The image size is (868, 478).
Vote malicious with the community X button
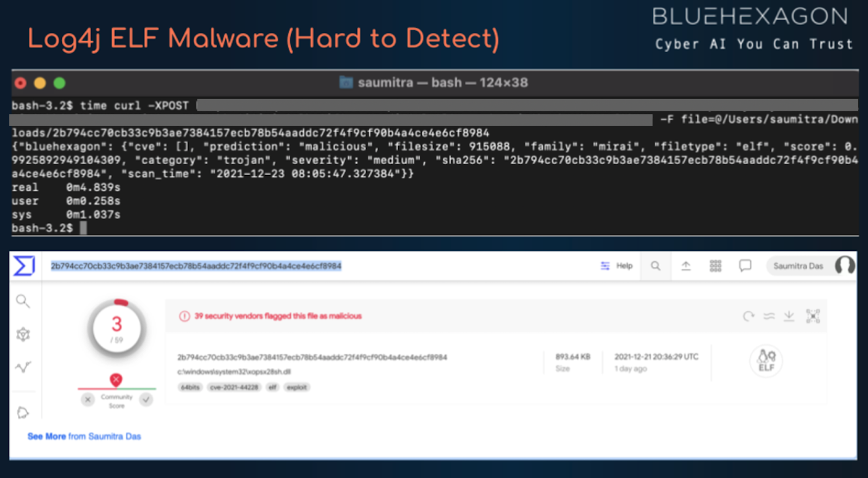pos(88,399)
